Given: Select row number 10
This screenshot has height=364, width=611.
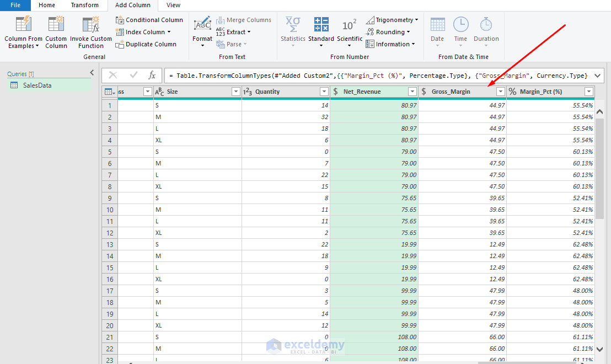Looking at the screenshot, I should pos(110,210).
